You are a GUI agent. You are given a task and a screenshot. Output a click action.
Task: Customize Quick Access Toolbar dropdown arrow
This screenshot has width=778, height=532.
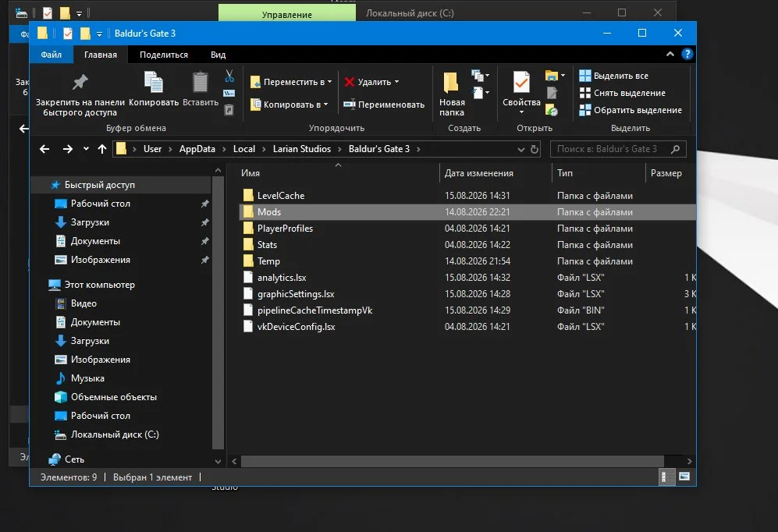(99, 34)
